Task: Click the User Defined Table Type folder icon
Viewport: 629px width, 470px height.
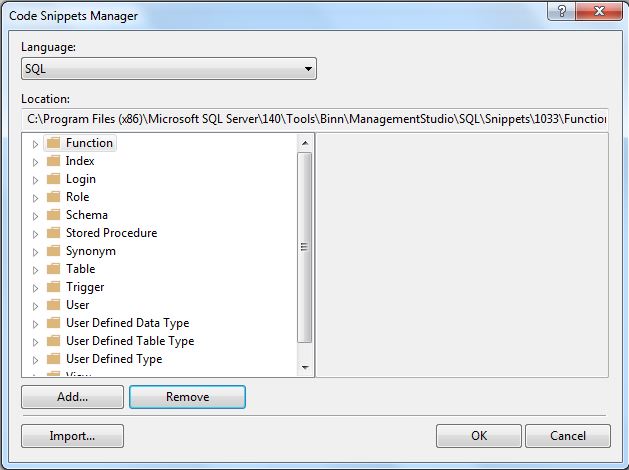Action: [54, 341]
